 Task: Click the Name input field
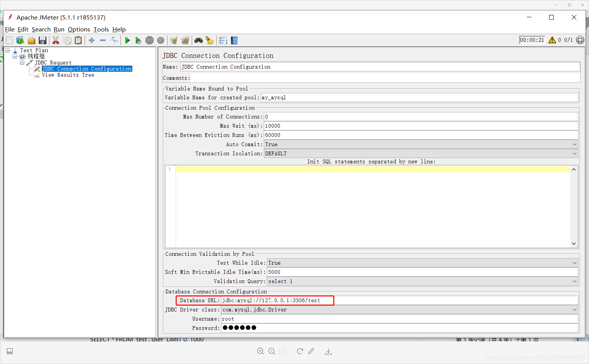click(380, 67)
